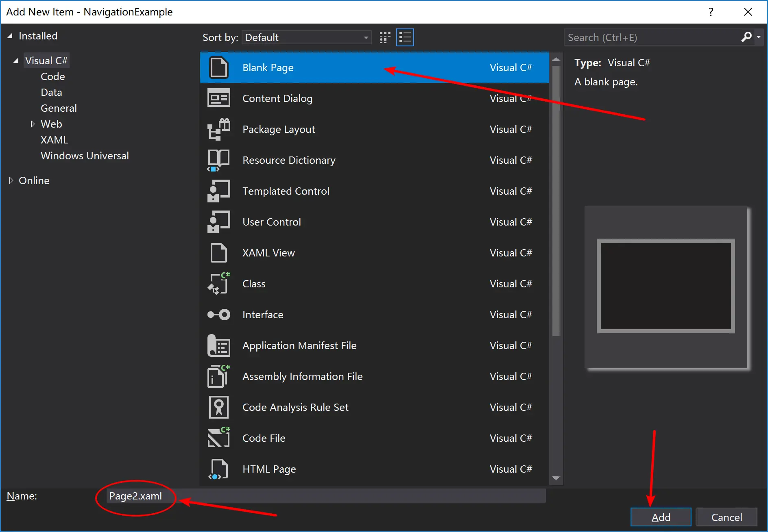Click the Class C# file icon

click(218, 284)
